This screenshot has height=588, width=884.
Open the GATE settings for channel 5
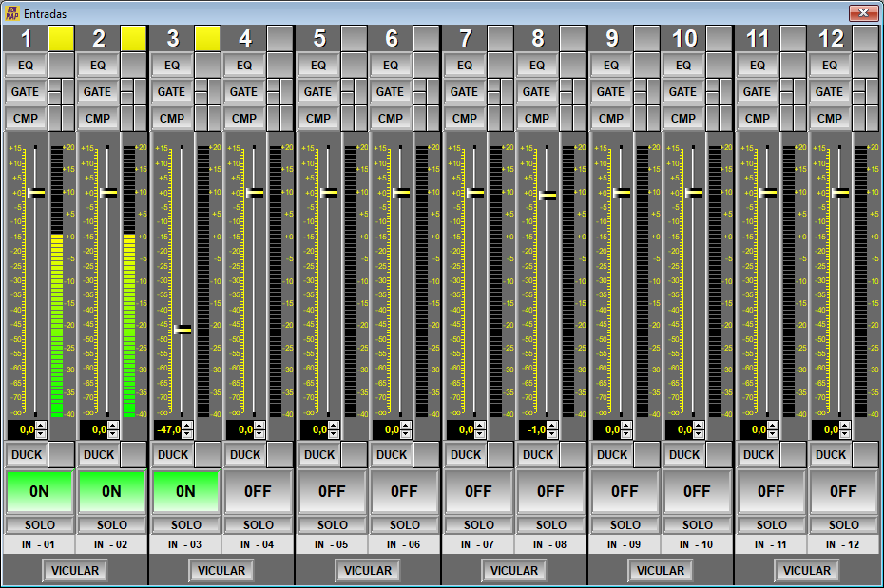click(317, 92)
